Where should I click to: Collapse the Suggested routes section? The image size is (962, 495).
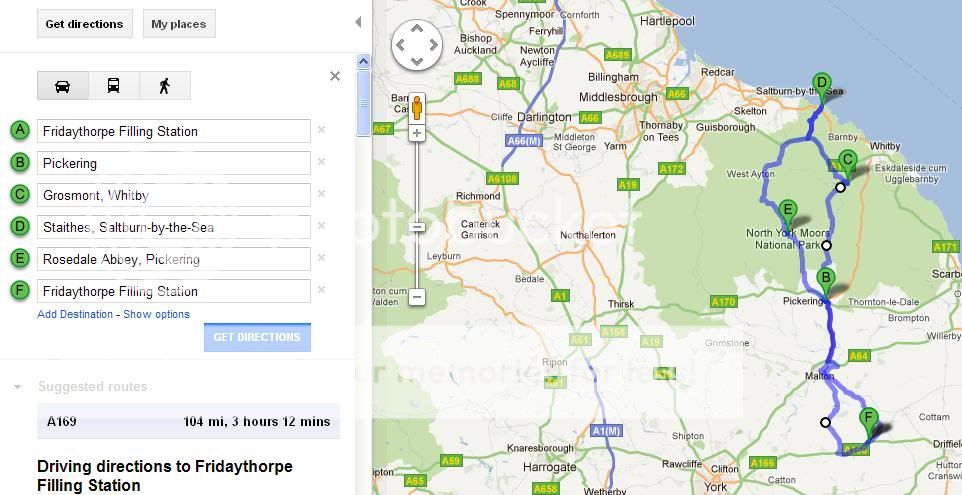click(x=18, y=387)
